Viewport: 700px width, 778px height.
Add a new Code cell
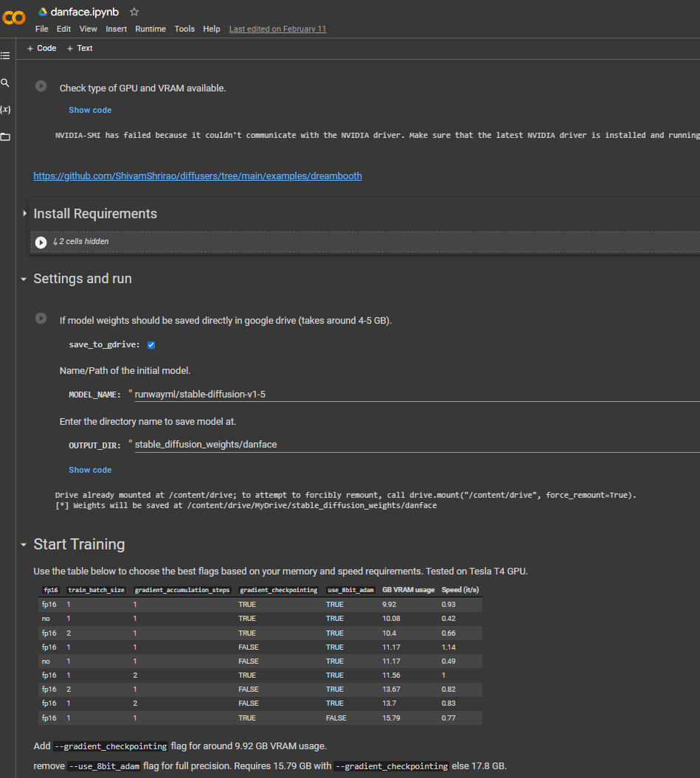pyautogui.click(x=41, y=48)
